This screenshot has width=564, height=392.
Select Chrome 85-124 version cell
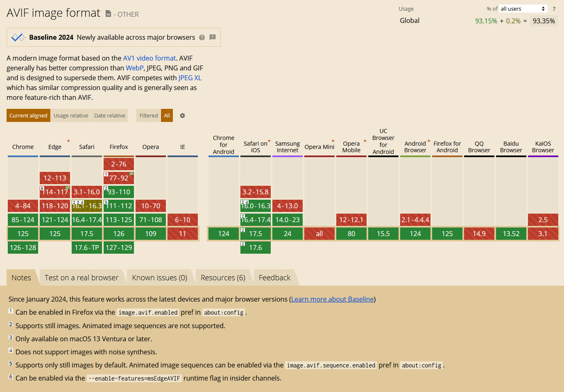(23, 220)
